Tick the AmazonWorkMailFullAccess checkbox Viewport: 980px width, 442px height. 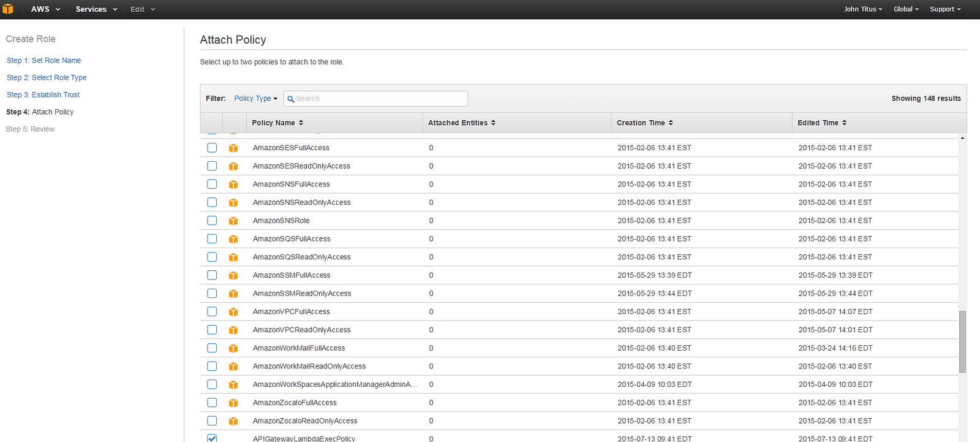[212, 348]
